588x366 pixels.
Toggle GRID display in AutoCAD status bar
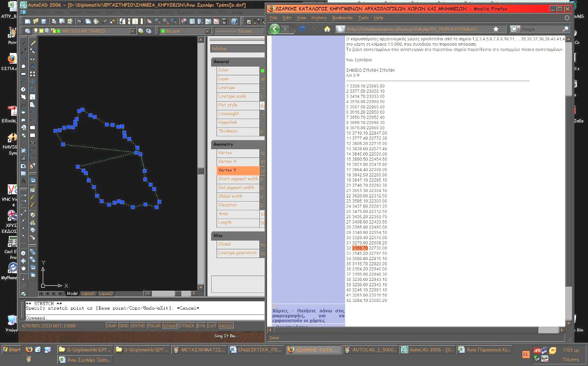pos(124,326)
